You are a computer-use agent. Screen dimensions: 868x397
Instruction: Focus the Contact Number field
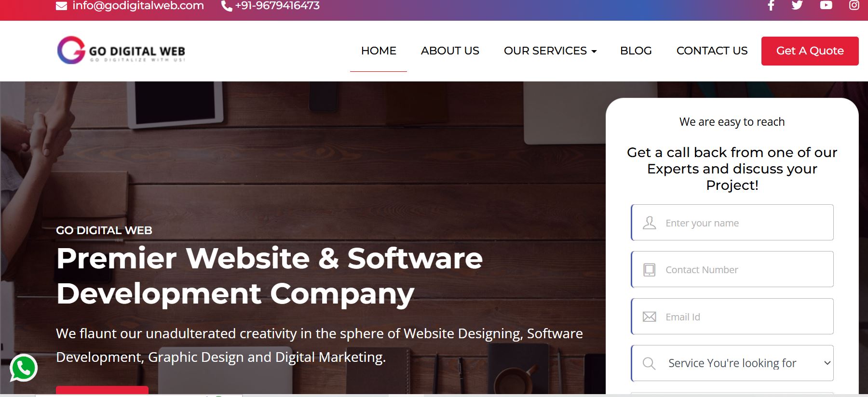tap(732, 269)
